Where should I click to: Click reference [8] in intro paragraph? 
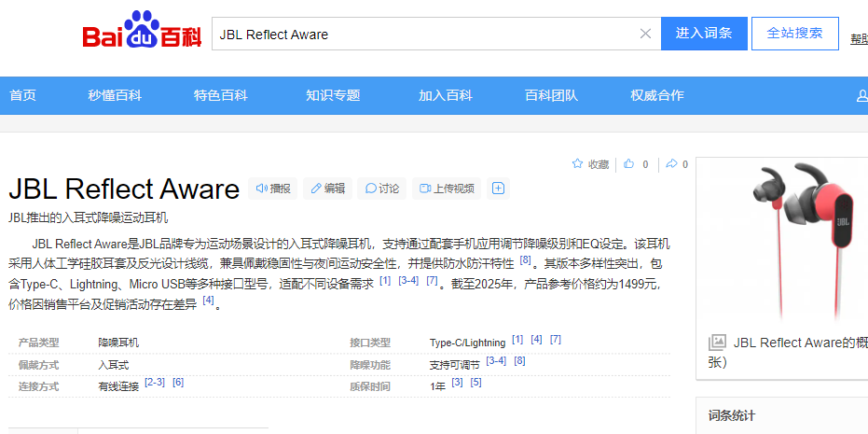525,259
